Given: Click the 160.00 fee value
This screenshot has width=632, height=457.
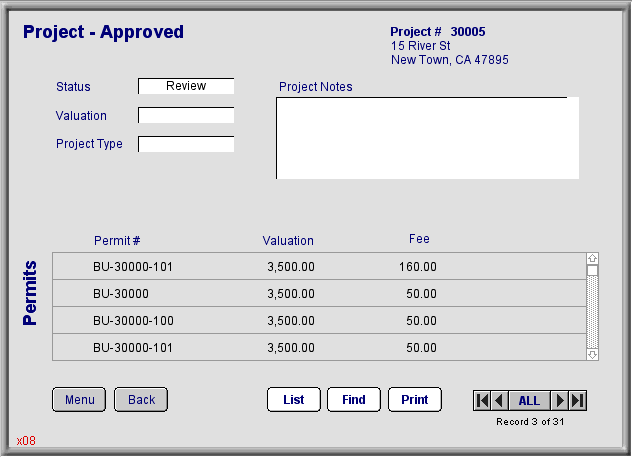Looking at the screenshot, I should tap(418, 267).
